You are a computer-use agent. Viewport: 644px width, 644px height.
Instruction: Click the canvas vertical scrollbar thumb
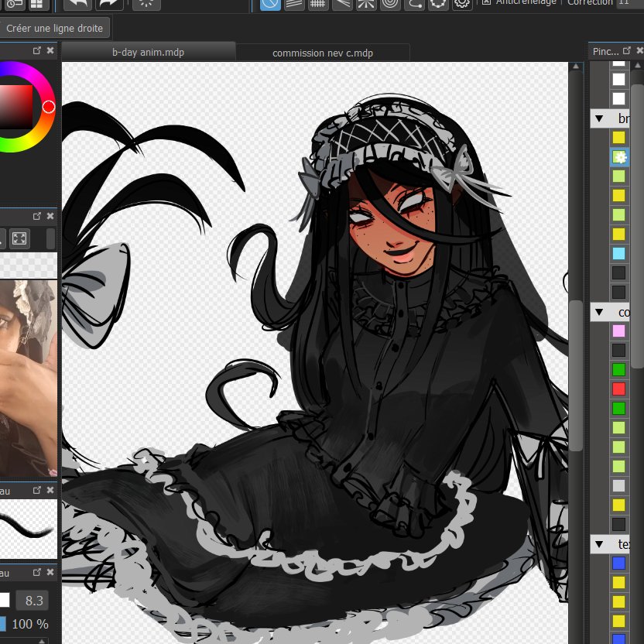click(x=576, y=375)
